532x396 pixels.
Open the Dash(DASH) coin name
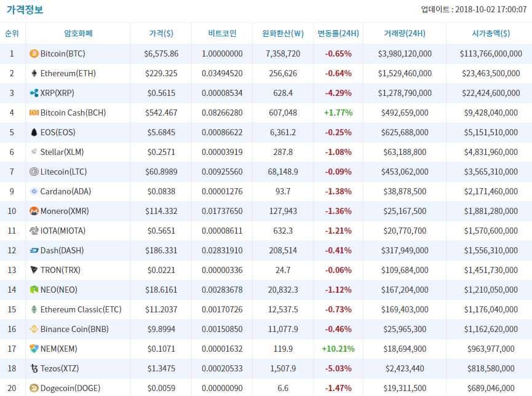click(x=62, y=250)
